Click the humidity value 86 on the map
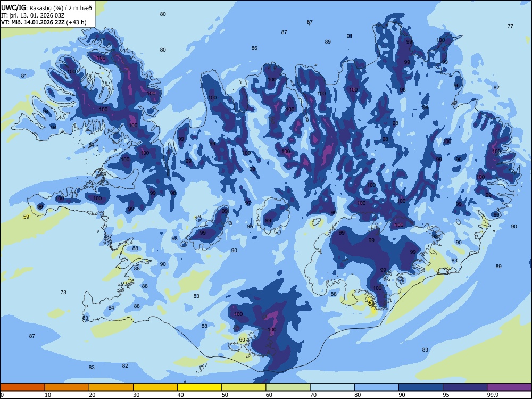 click(x=254, y=48)
